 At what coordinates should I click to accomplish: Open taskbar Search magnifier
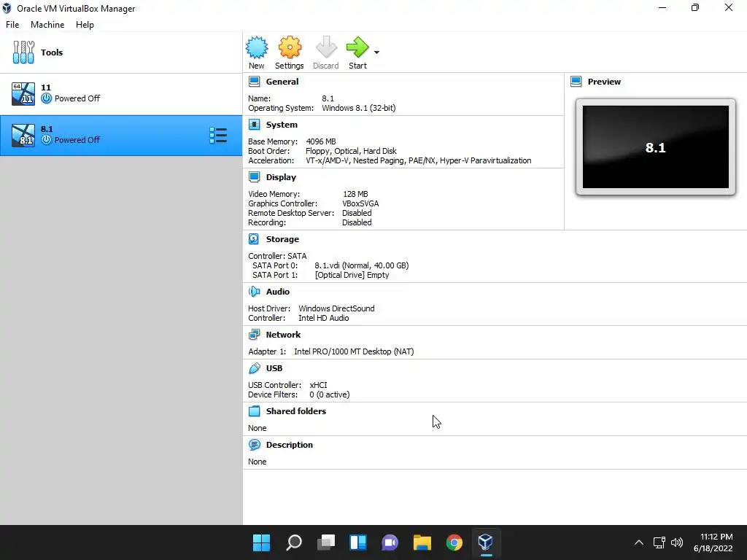point(293,542)
